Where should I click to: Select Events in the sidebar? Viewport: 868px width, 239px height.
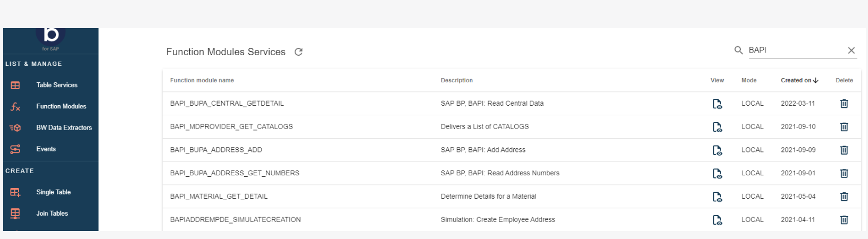[46, 149]
